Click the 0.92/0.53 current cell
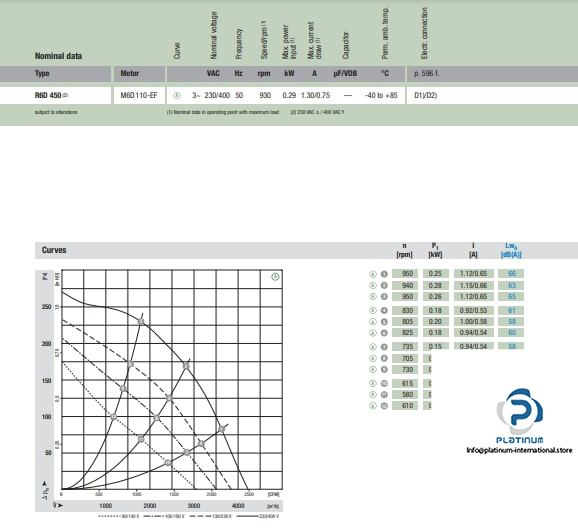Screen dimensions: 578x532 (x=474, y=310)
